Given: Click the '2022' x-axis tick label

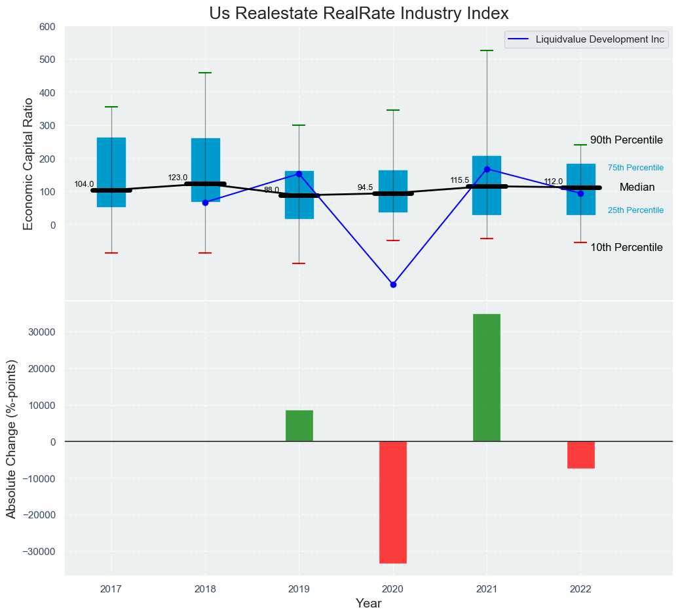Looking at the screenshot, I should click(x=580, y=590).
